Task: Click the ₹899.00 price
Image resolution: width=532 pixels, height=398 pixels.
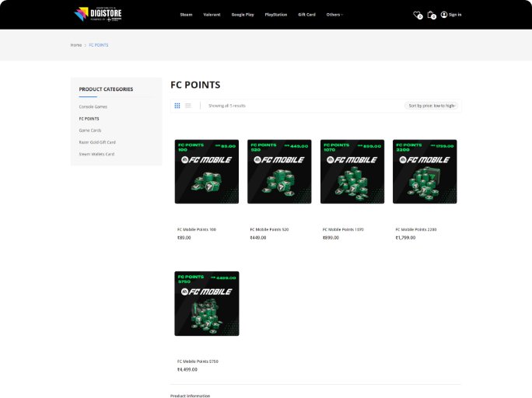Action: coord(331,238)
